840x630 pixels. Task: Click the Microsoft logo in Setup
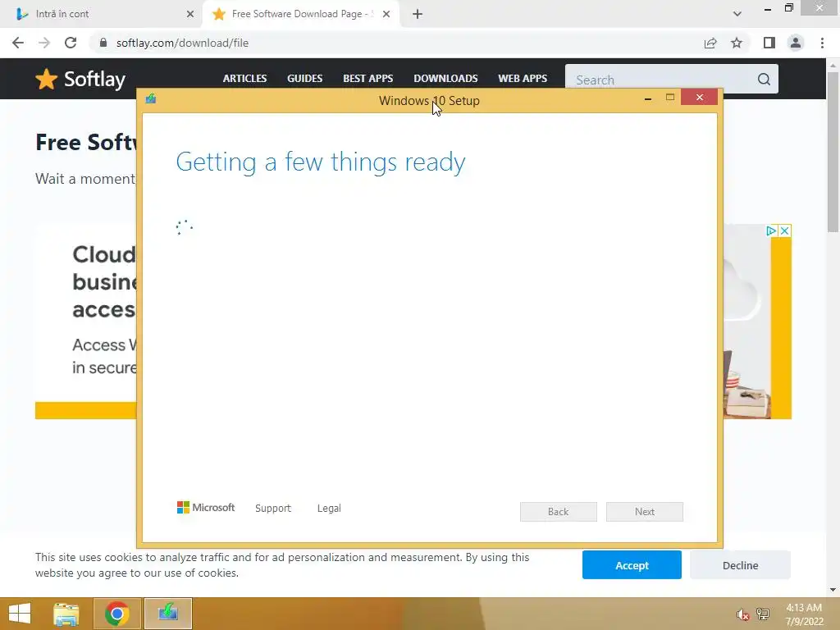[x=206, y=507]
